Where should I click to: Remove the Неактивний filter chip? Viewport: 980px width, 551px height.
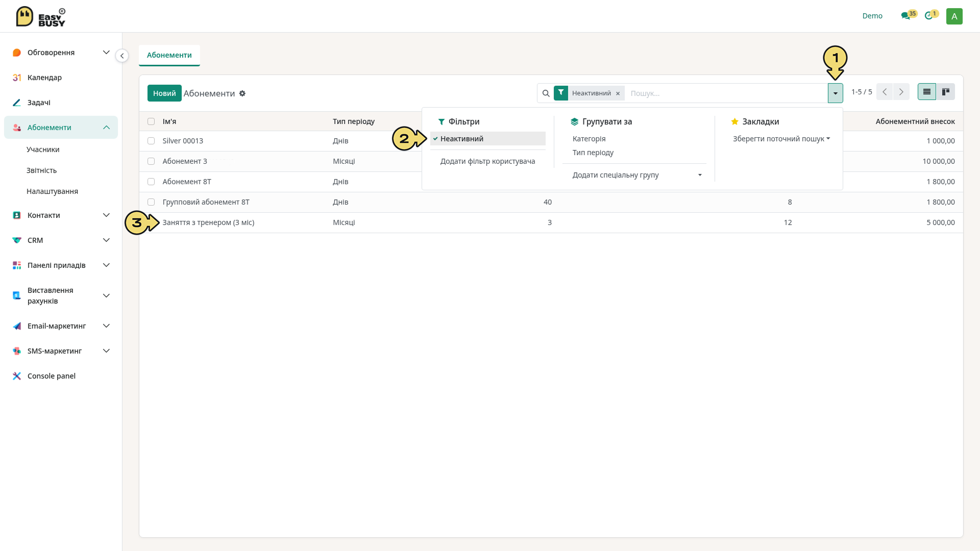pos(618,93)
